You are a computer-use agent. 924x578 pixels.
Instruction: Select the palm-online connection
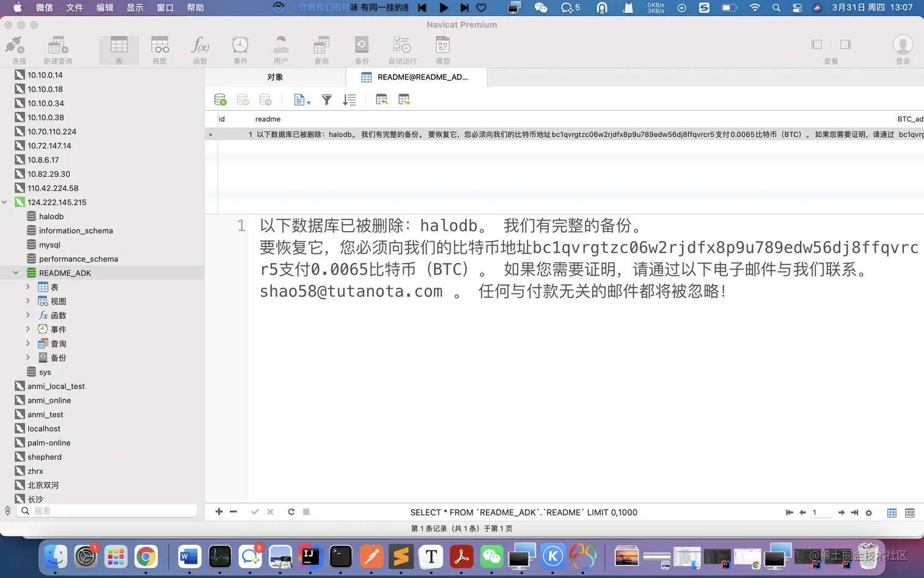(x=48, y=443)
